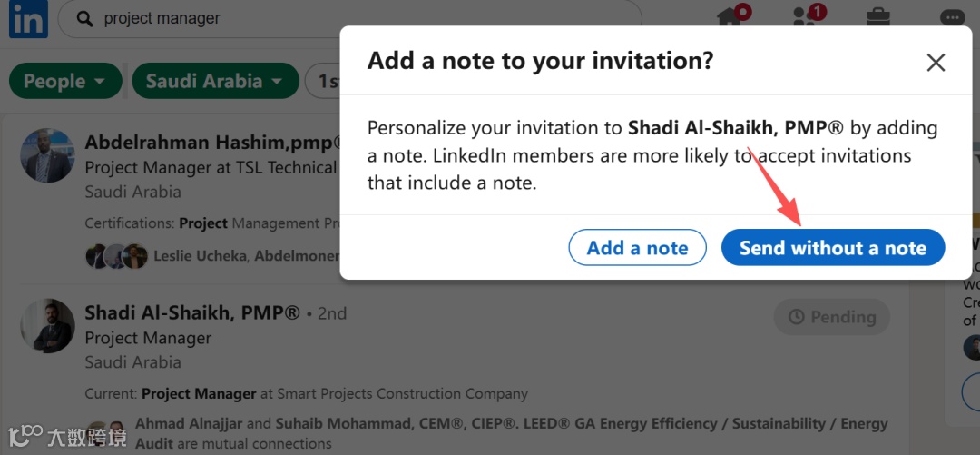Click mutual connections avatars under Abdelrahman
The width and height of the screenshot is (980, 455).
[x=116, y=256]
